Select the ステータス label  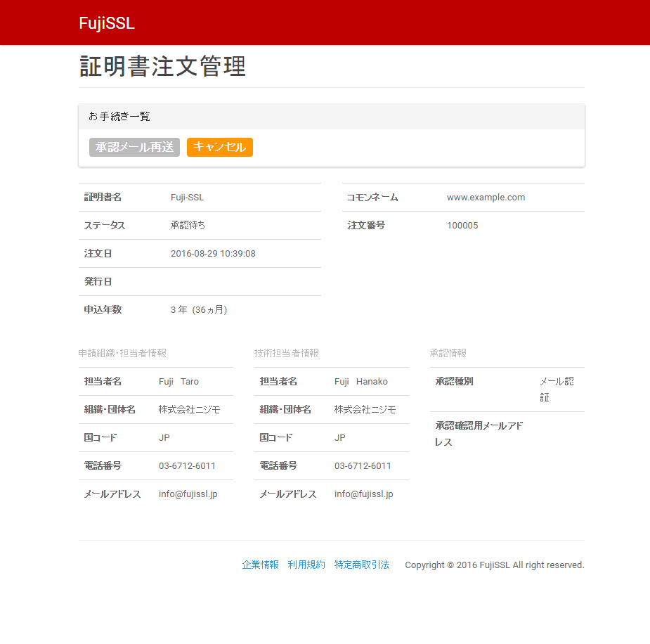(x=105, y=225)
